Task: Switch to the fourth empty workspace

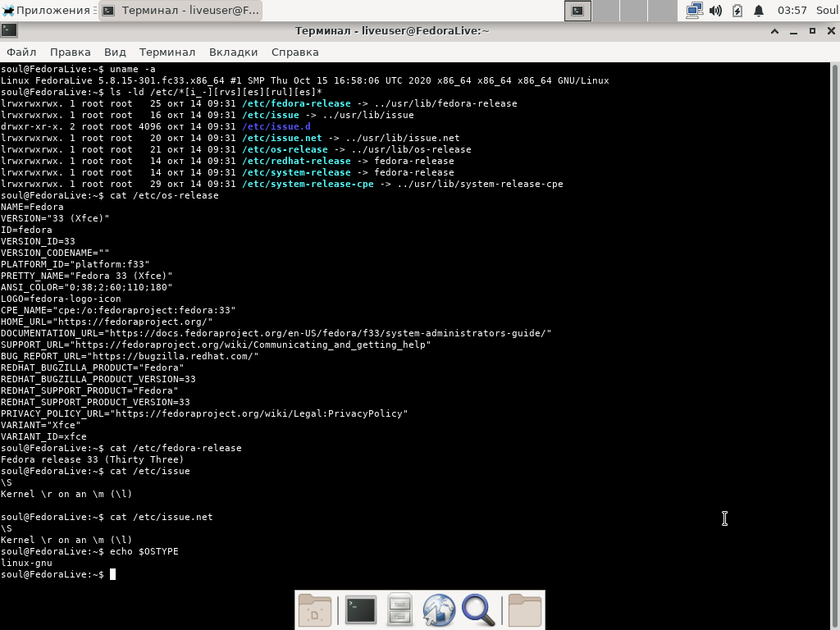Action: [x=662, y=10]
